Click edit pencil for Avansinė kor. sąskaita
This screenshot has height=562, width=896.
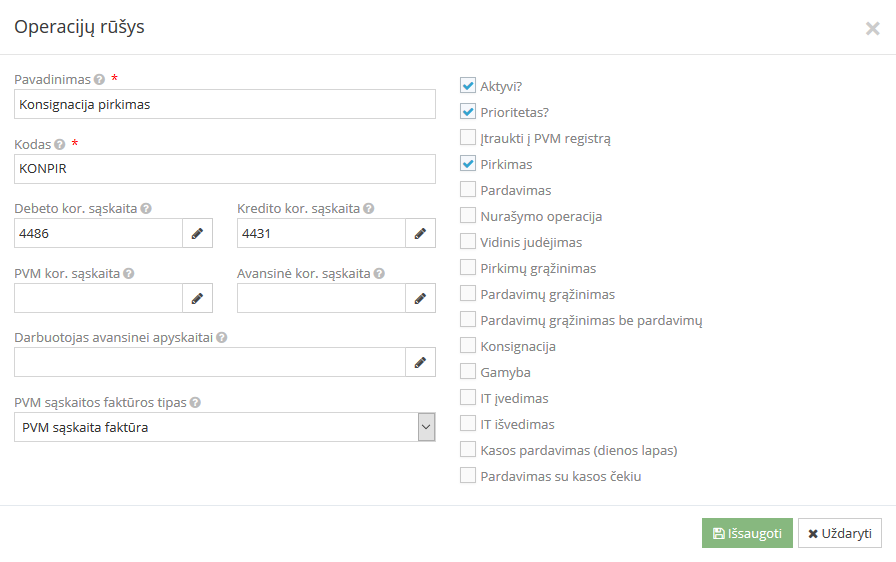(420, 298)
